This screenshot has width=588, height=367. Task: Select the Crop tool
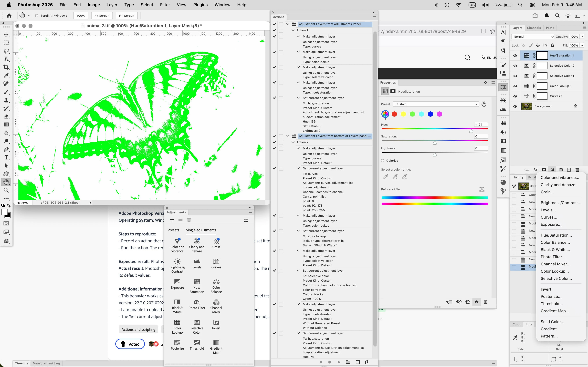tap(6, 67)
